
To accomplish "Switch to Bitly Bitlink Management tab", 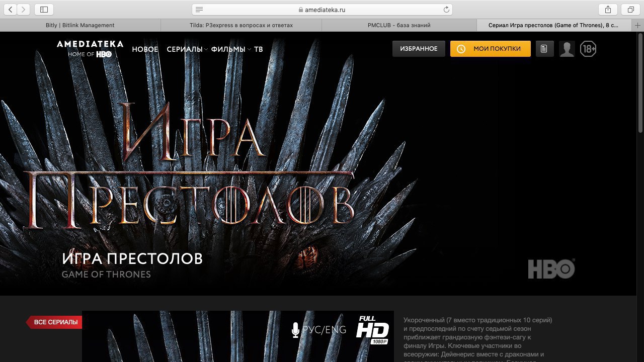I will pyautogui.click(x=80, y=25).
